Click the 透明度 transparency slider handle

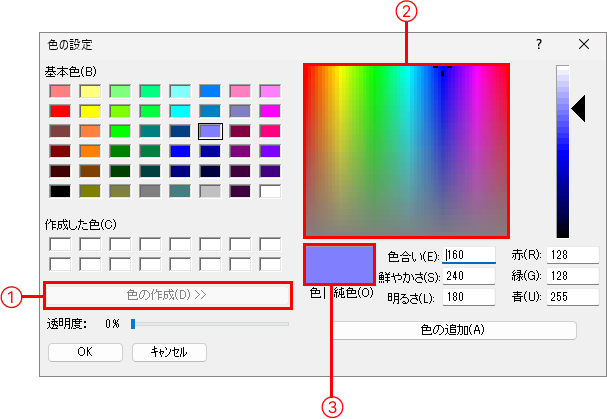[132, 324]
